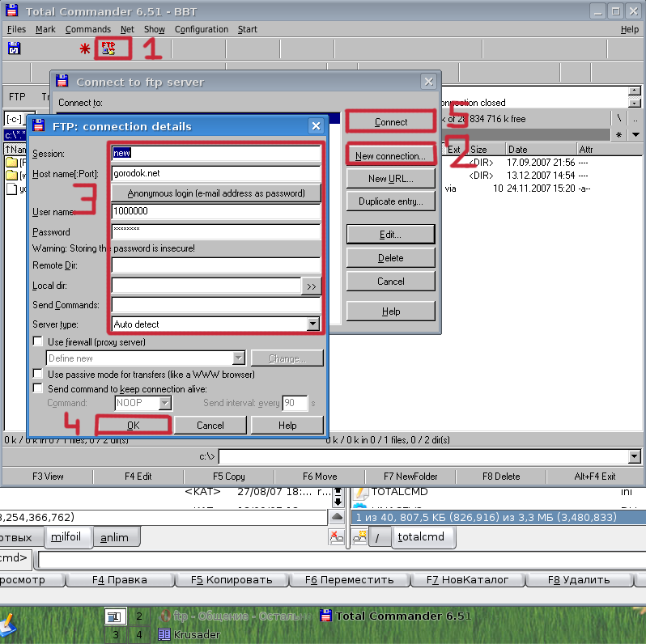Open directory favorites asterisk in right panel
The image size is (646, 644).
(x=618, y=134)
